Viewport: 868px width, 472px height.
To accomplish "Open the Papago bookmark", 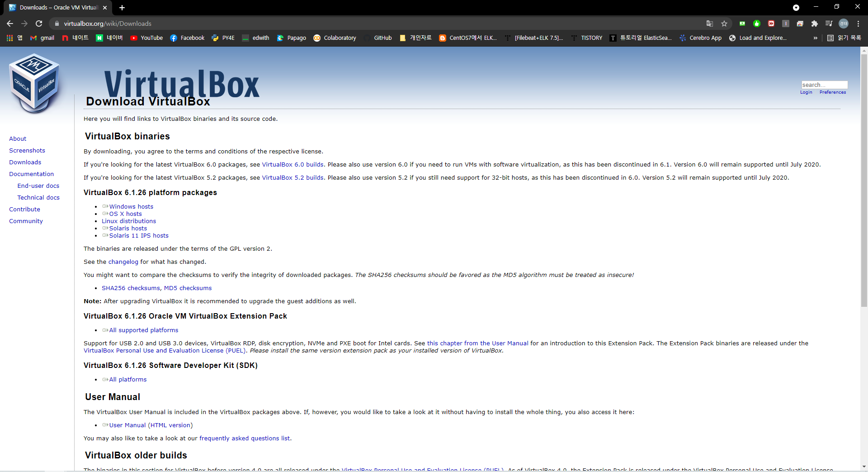I will click(x=292, y=38).
